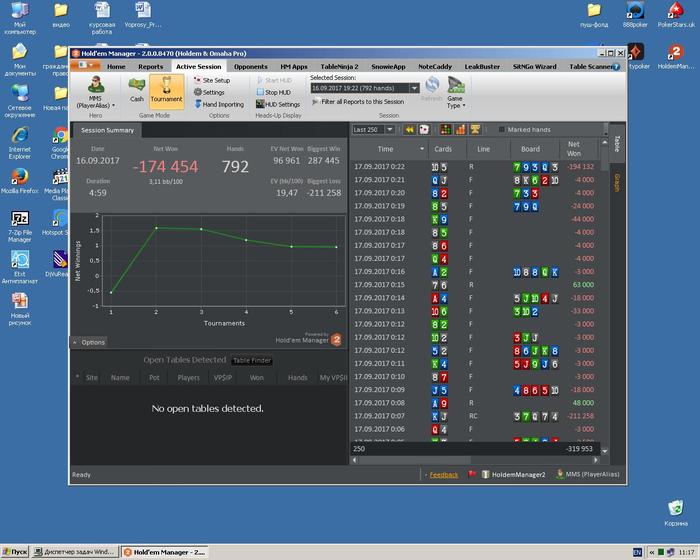Toggle the Marked hands checkbox

pyautogui.click(x=502, y=130)
